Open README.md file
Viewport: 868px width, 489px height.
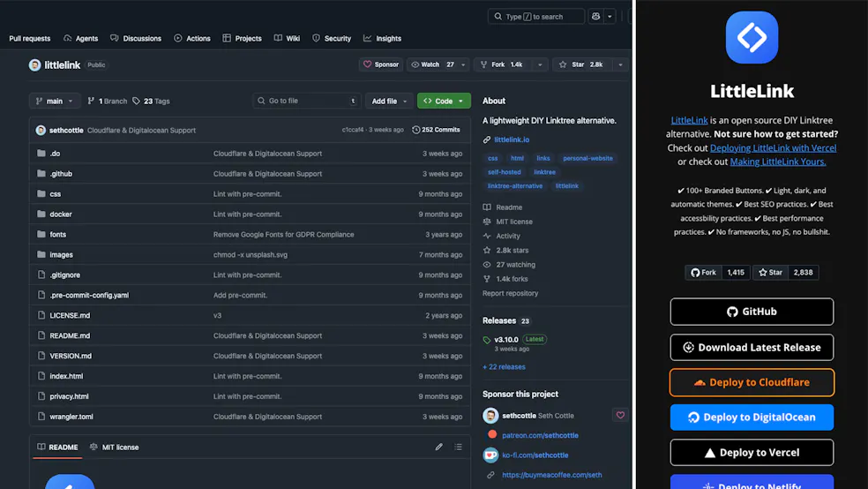click(x=70, y=335)
